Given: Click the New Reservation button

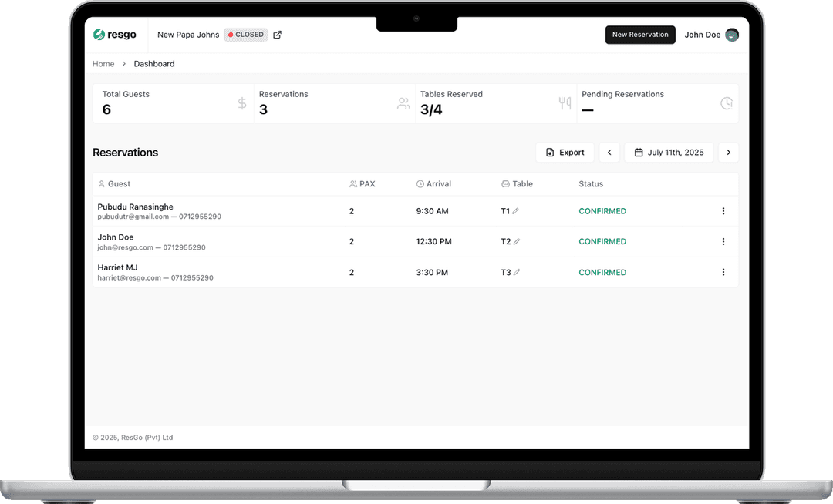Looking at the screenshot, I should pos(640,35).
